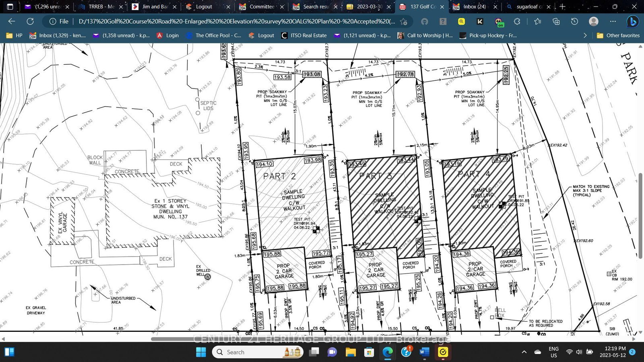Switch to the Committee tab

261,6
